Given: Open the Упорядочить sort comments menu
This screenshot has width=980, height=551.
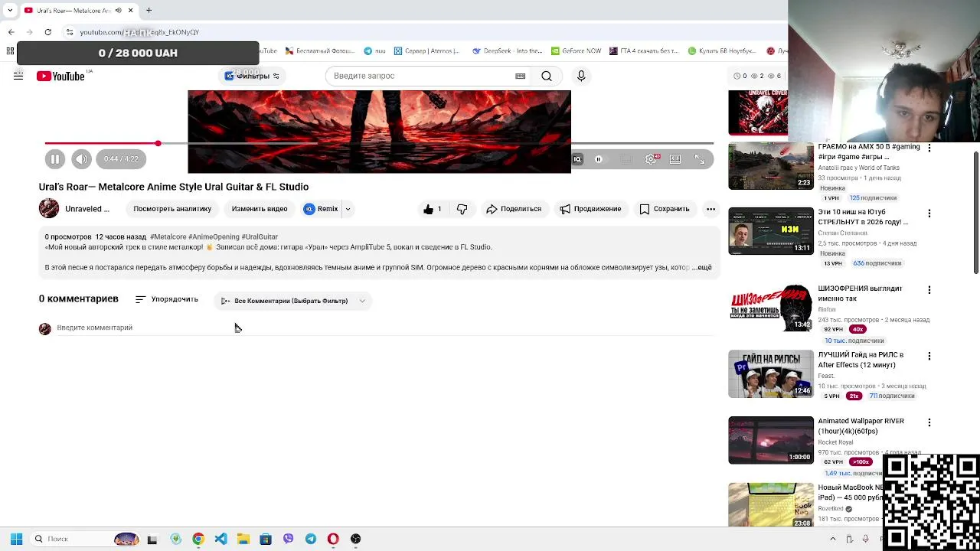Looking at the screenshot, I should [x=167, y=299].
